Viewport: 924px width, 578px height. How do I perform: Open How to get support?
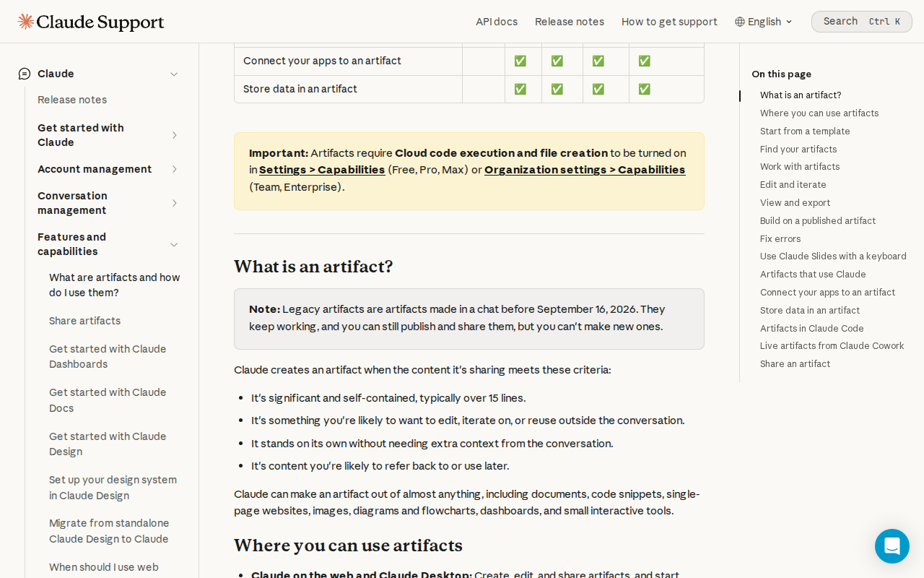669,22
